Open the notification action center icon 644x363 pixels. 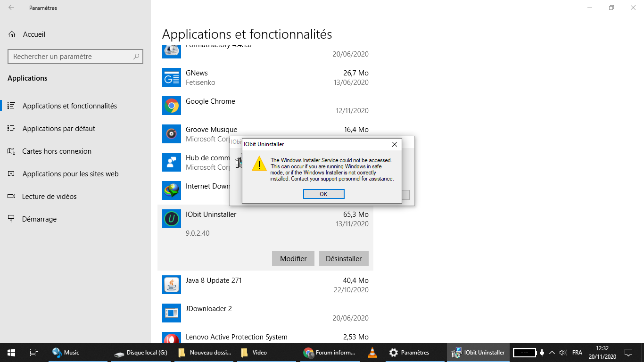point(628,353)
